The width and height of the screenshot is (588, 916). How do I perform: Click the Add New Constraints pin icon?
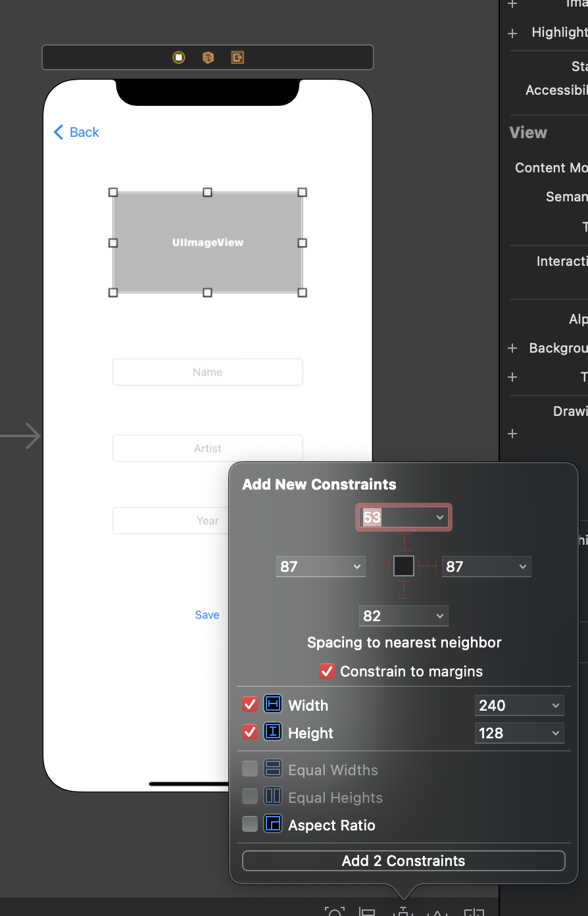coord(402,911)
